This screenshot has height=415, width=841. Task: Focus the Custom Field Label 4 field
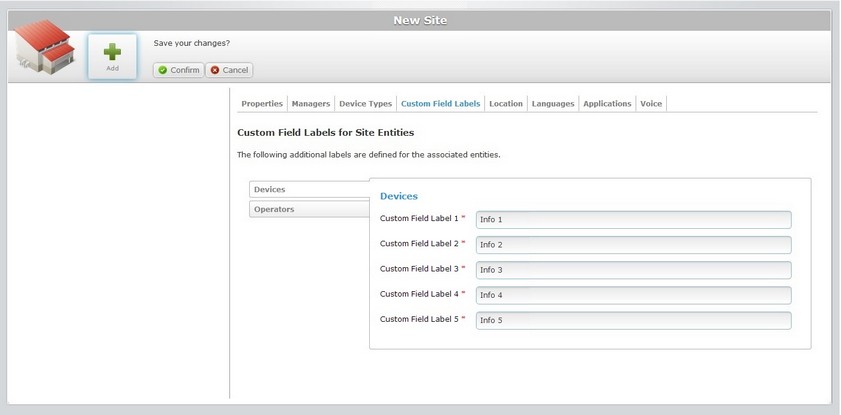coord(633,295)
